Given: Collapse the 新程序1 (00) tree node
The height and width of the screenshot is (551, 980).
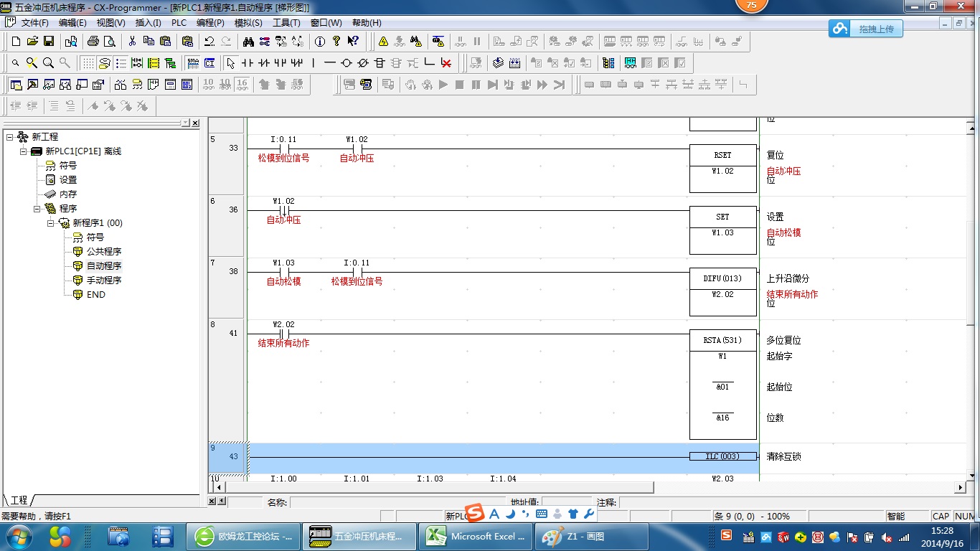Looking at the screenshot, I should tap(51, 223).
